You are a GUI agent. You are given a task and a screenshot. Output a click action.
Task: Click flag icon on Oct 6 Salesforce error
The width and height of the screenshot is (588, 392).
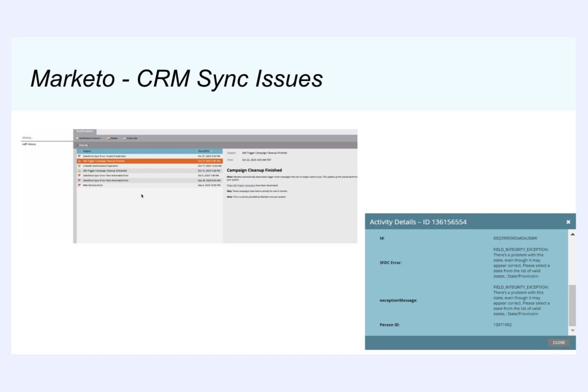point(79,176)
